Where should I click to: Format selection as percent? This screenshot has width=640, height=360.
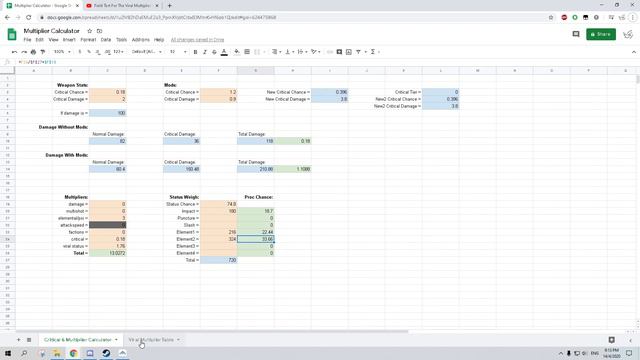(89, 52)
